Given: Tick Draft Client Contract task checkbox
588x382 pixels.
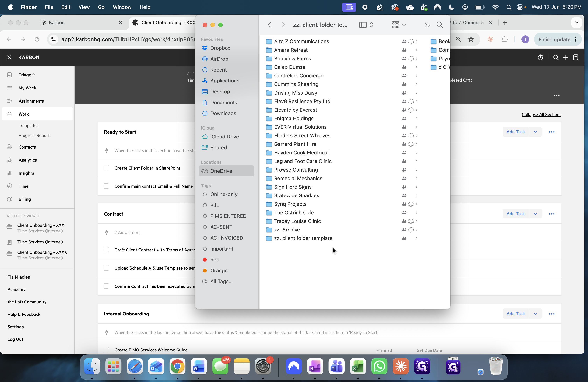Looking at the screenshot, I should (106, 250).
